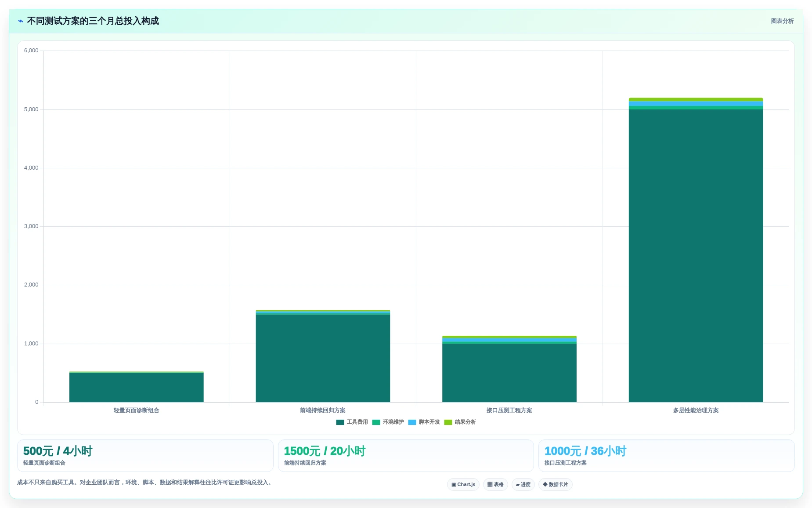
Task: Toggle the 结果分析 legend entry
Action: 460,422
